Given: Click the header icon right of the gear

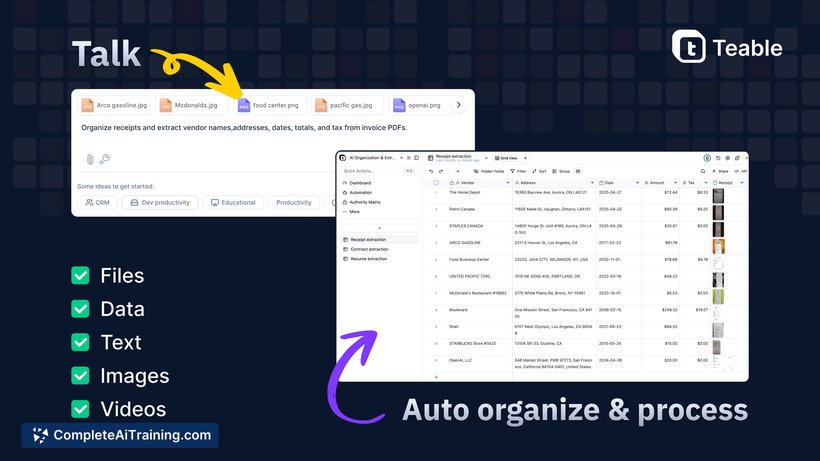Looking at the screenshot, I should (x=737, y=158).
